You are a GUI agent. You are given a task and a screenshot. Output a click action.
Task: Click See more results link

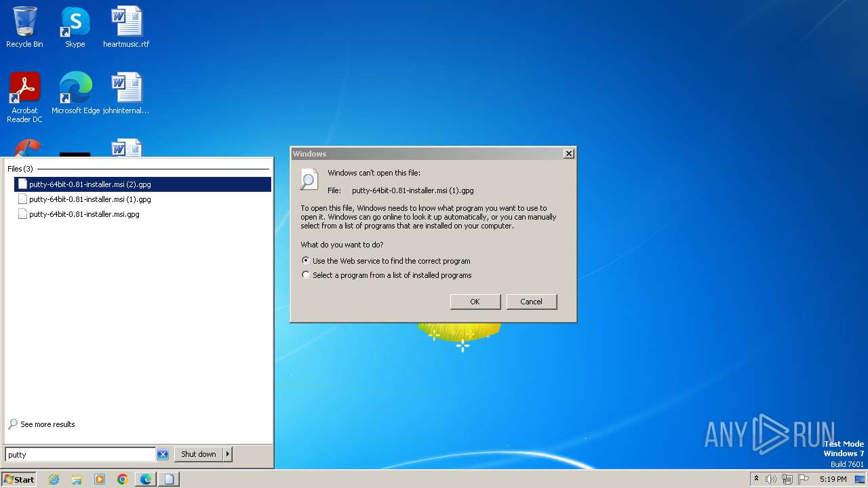pos(41,424)
